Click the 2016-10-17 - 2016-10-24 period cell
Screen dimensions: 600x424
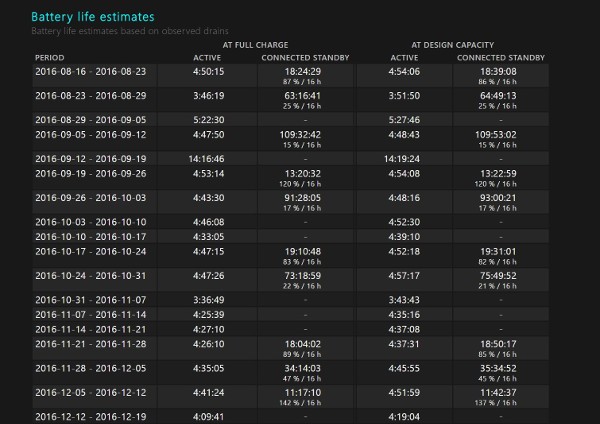(x=91, y=251)
